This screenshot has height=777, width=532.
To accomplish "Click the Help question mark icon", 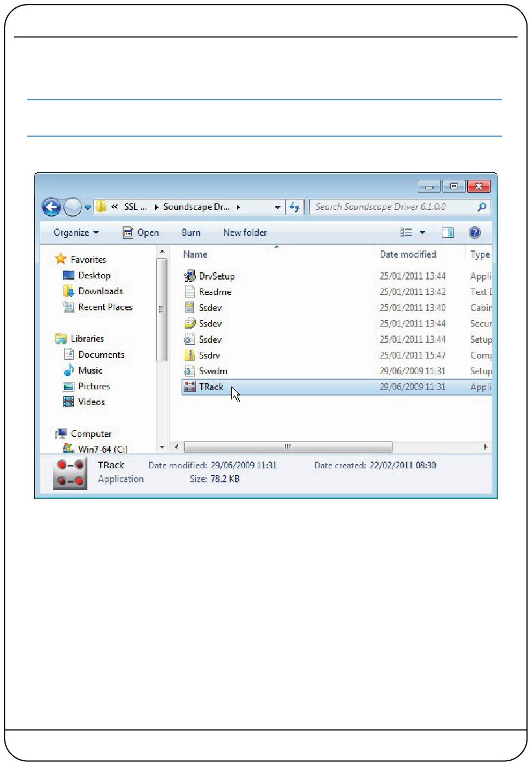I will pos(474,232).
